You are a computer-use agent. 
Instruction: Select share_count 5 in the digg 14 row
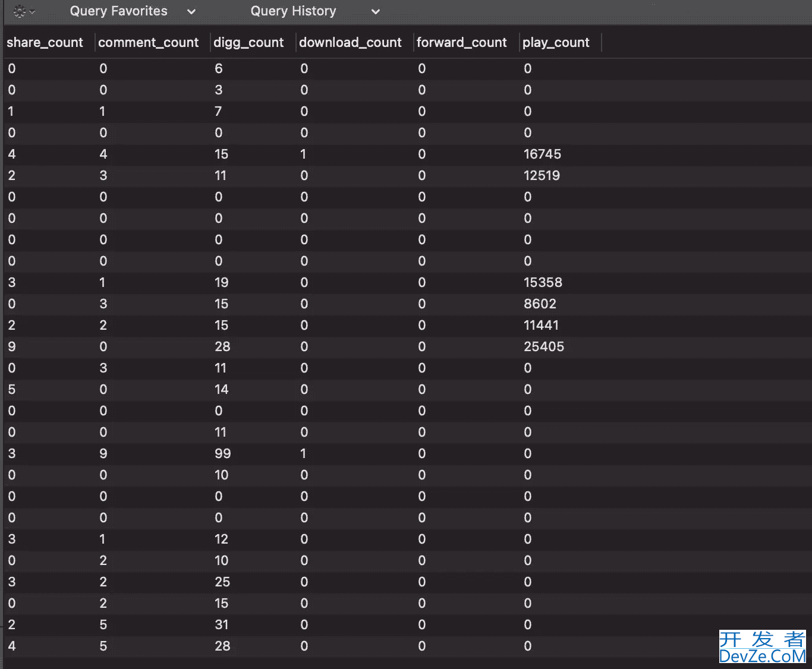(12, 390)
